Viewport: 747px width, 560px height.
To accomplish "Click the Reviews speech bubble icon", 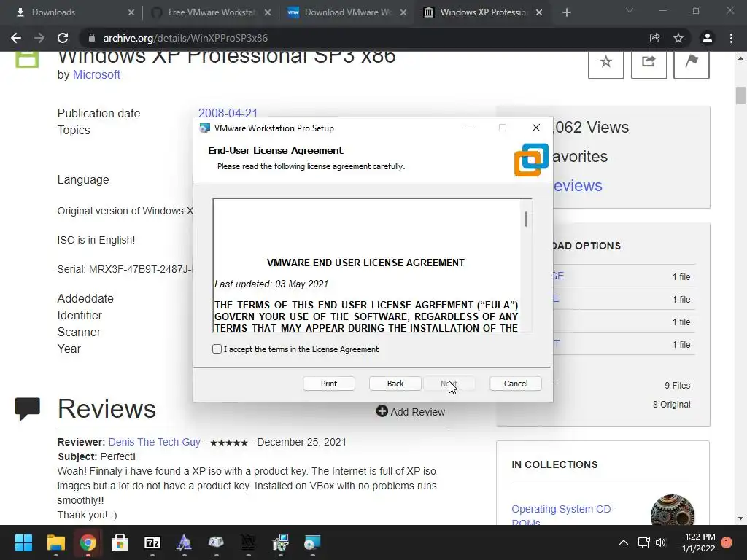I will tap(28, 409).
